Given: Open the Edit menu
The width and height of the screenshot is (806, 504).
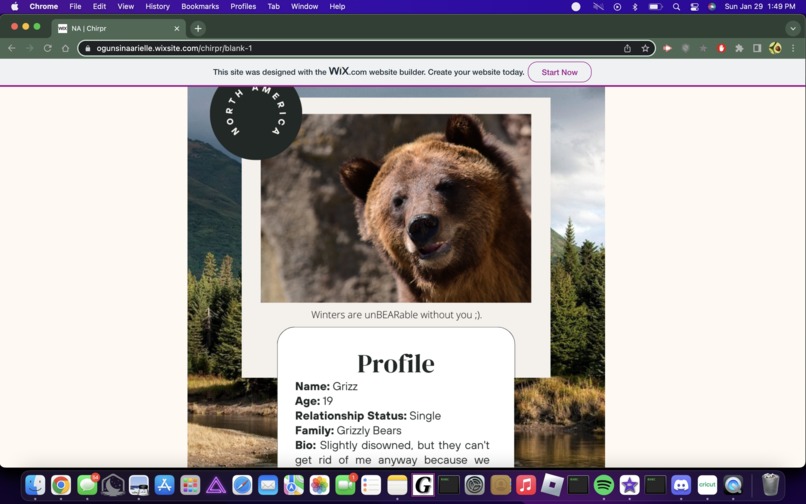Looking at the screenshot, I should click(99, 7).
